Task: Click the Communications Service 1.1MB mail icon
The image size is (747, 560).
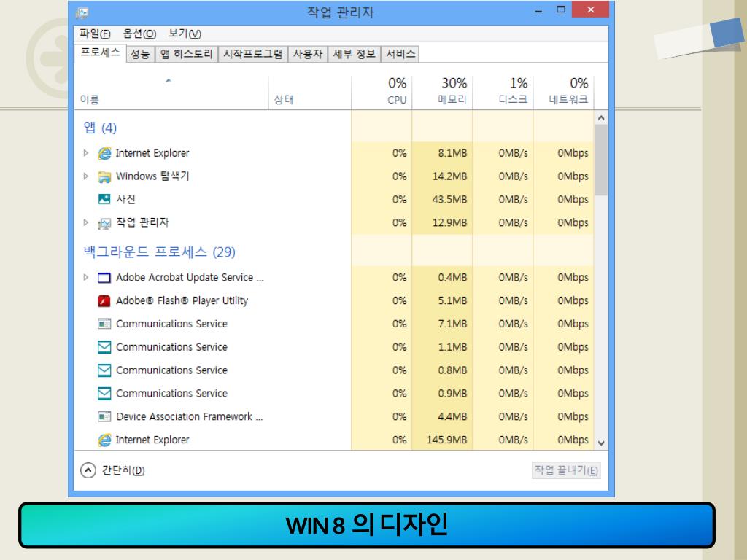Action: click(x=104, y=347)
